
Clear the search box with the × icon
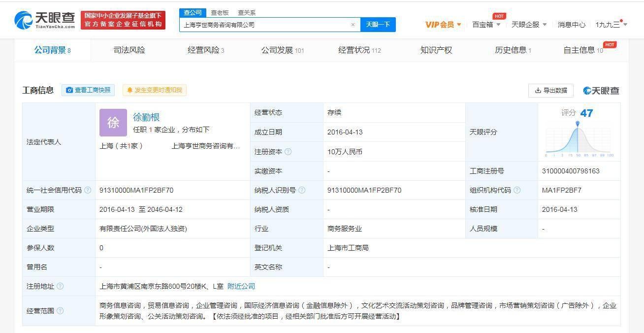click(353, 25)
